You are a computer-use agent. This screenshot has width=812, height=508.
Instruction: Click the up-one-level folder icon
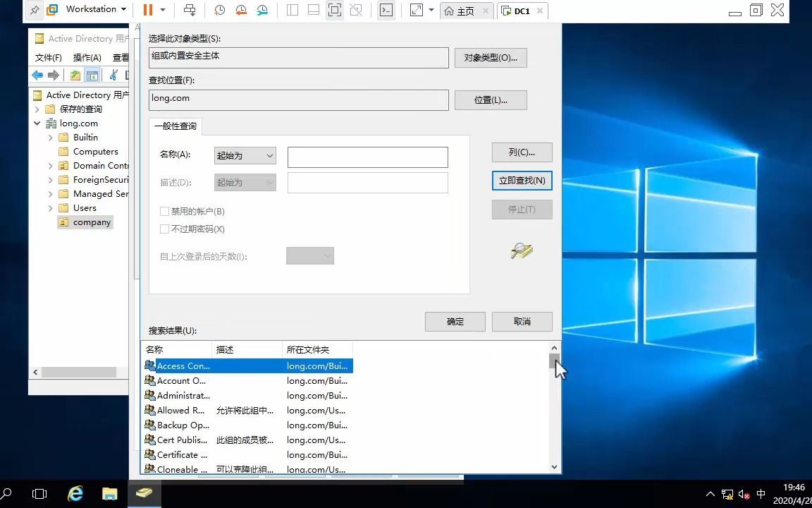coord(75,75)
